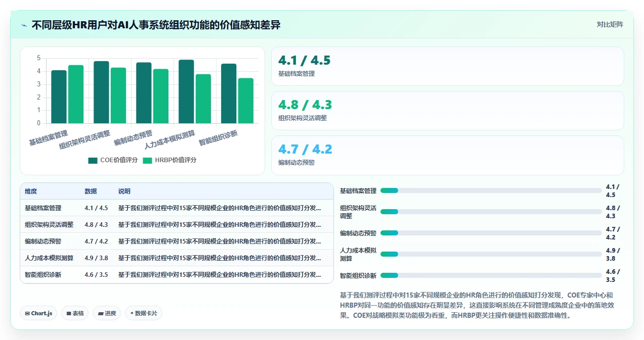Screen dimensions: 644x340
Task: Click the lightning icon beside the title
Action: 24,25
